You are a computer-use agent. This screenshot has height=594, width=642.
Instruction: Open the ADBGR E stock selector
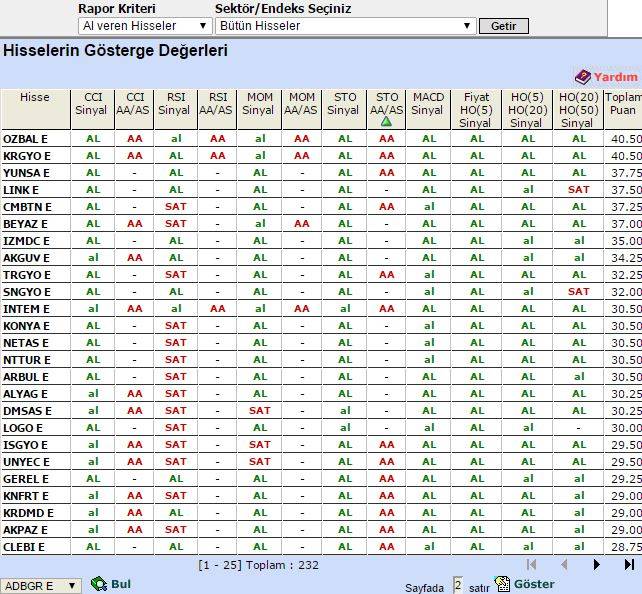(x=41, y=586)
